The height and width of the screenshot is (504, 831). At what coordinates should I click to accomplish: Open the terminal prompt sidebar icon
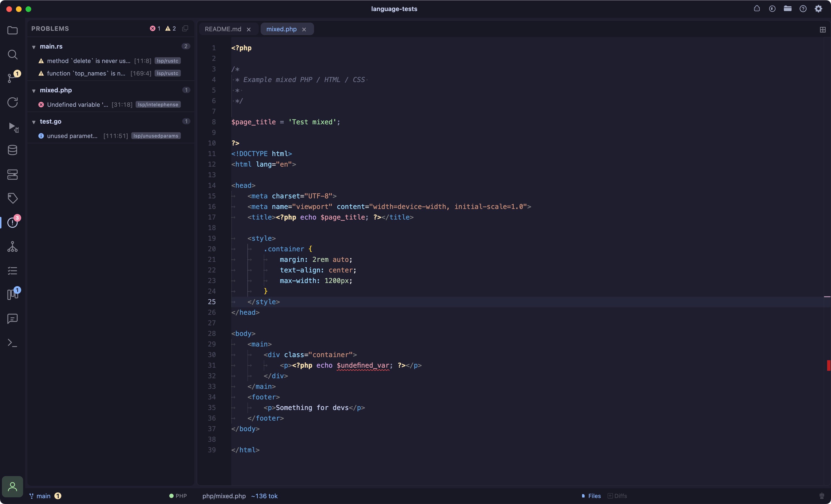(x=13, y=343)
